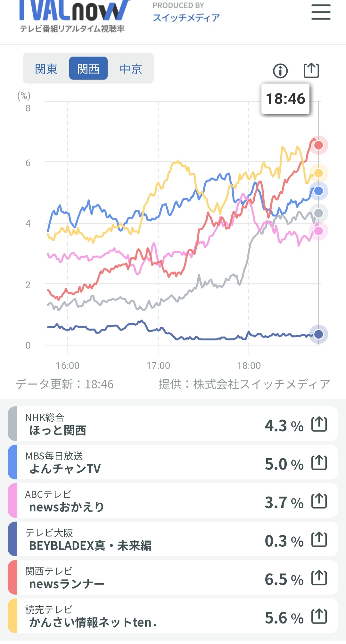Image resolution: width=346 pixels, height=644 pixels.
Task: Open the スイッチメディア producer link
Action: tap(186, 18)
